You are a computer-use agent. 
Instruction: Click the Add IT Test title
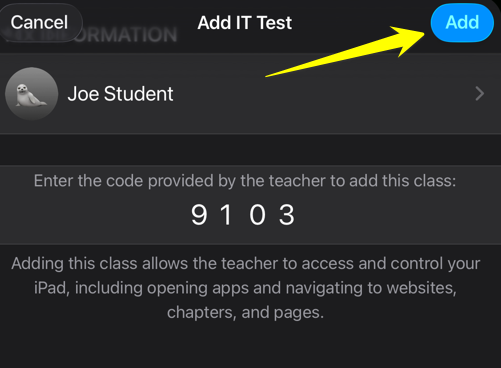click(x=245, y=23)
